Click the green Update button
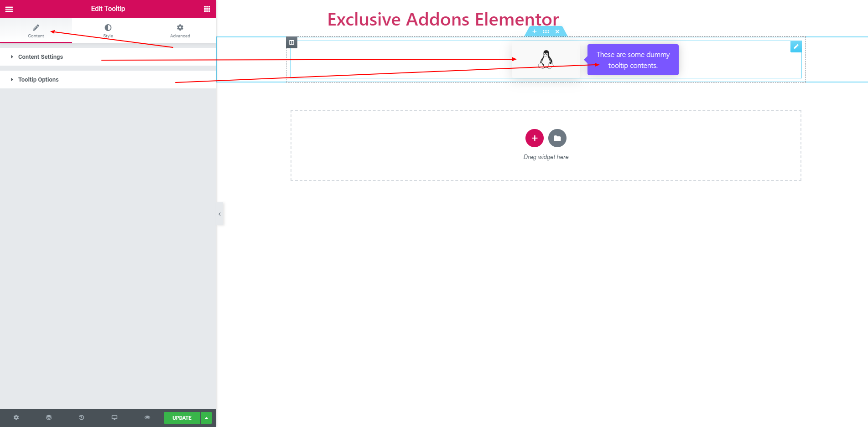The image size is (868, 427). (182, 418)
